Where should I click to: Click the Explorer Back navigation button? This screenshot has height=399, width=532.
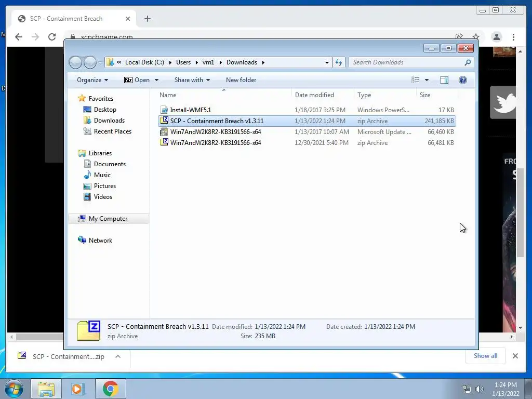tap(75, 62)
